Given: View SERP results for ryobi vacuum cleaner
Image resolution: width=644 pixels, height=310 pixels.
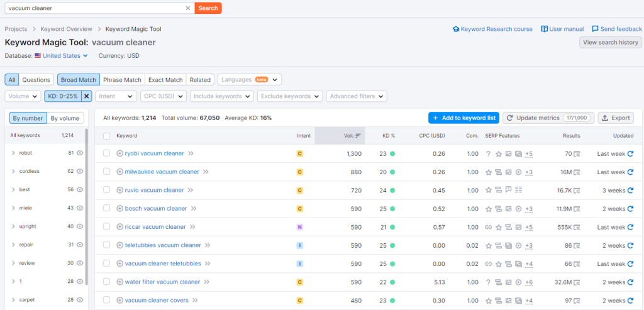Looking at the screenshot, I should 577,154.
